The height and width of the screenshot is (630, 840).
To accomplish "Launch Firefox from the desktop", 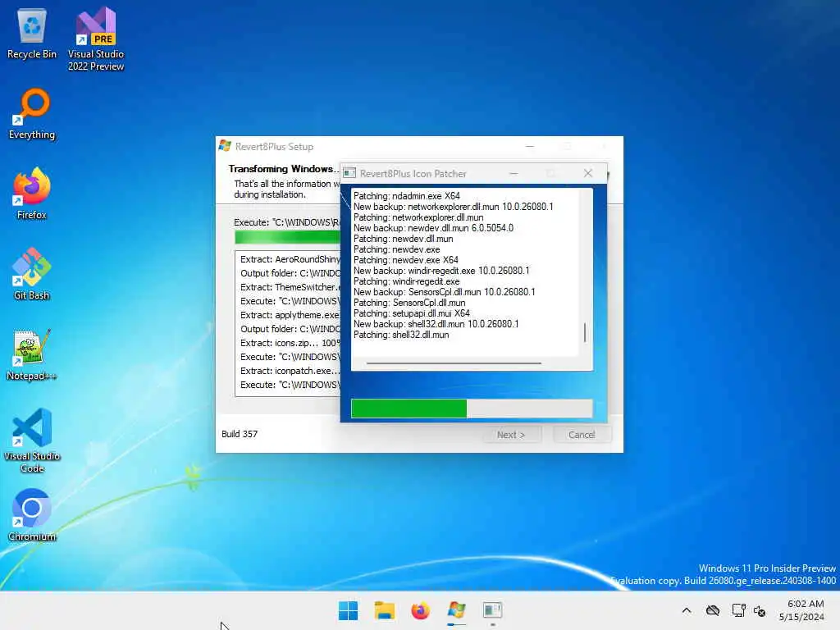I will pos(32,194).
